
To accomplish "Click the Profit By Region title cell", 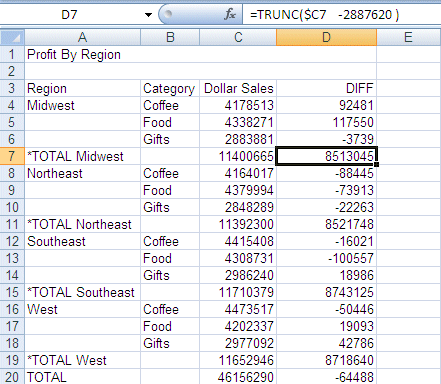I will click(83, 54).
